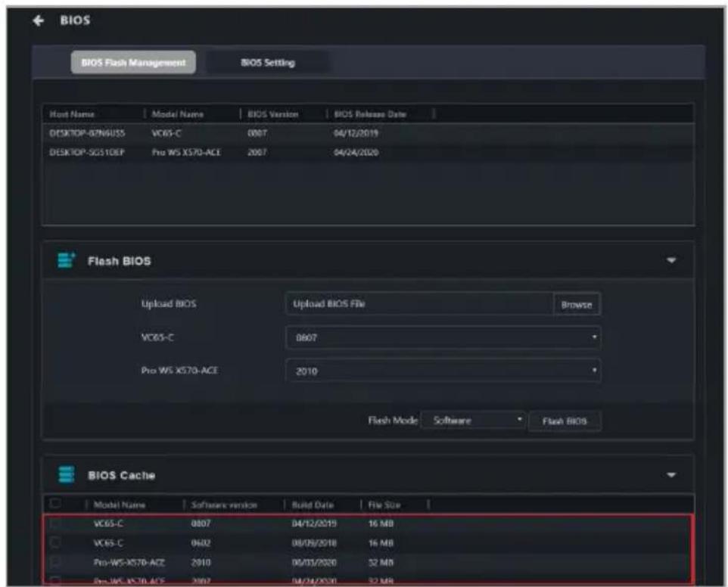Screen dimensions: 728x587
Task: Click the Build Date column header
Action: (313, 505)
